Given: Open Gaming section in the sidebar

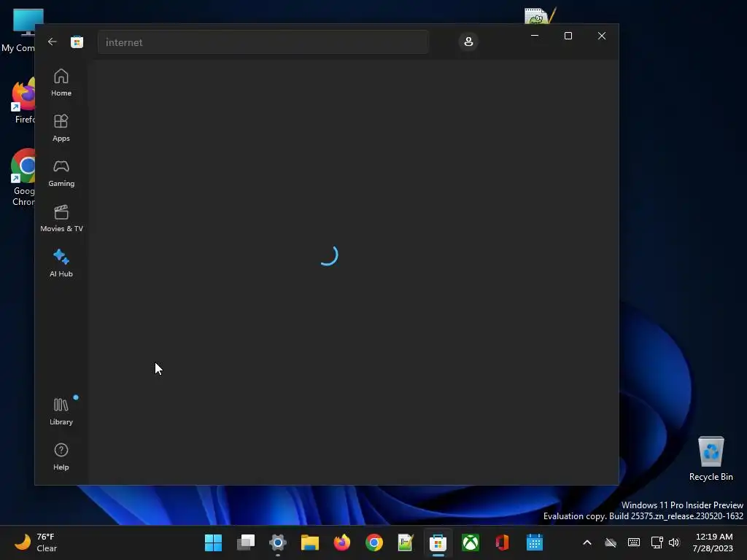Looking at the screenshot, I should pyautogui.click(x=61, y=174).
